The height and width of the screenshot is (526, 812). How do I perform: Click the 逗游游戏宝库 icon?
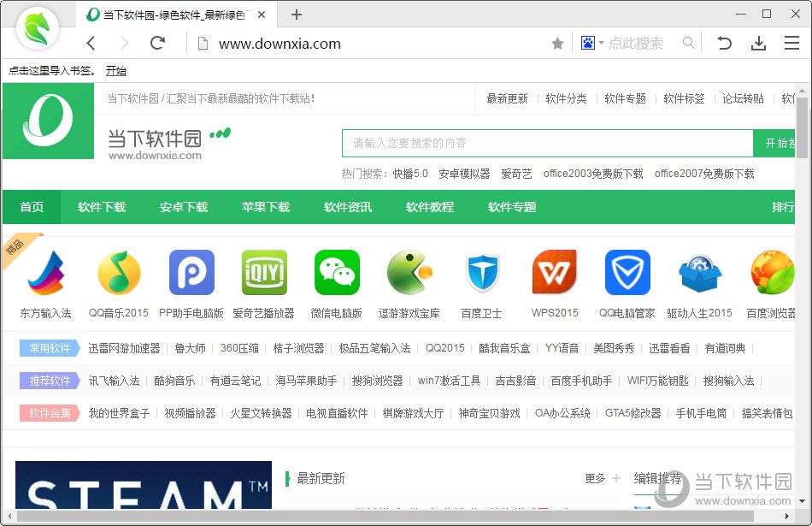[x=409, y=273]
